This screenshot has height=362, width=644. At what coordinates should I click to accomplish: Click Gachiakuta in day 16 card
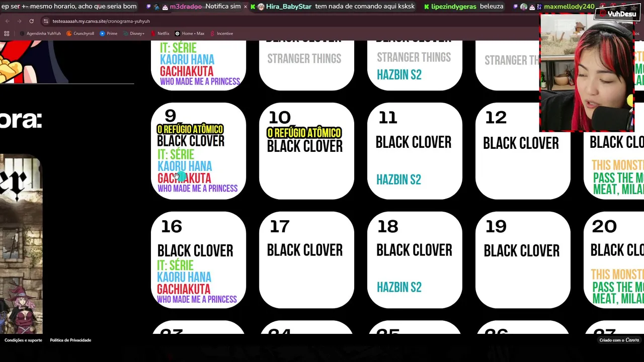pos(184,290)
